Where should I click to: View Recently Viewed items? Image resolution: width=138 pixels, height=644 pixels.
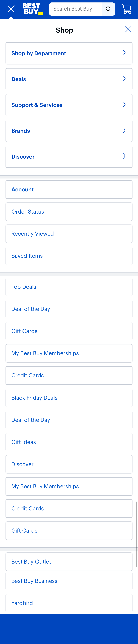pos(69,233)
